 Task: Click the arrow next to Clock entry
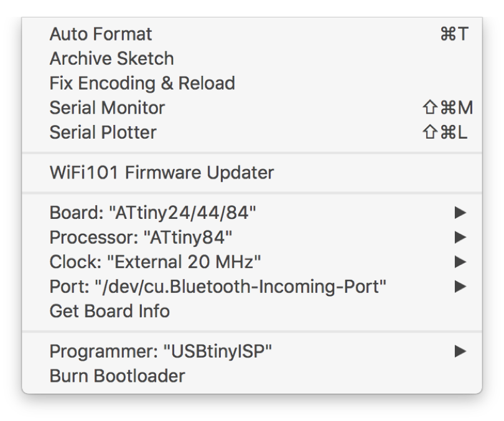tap(460, 262)
